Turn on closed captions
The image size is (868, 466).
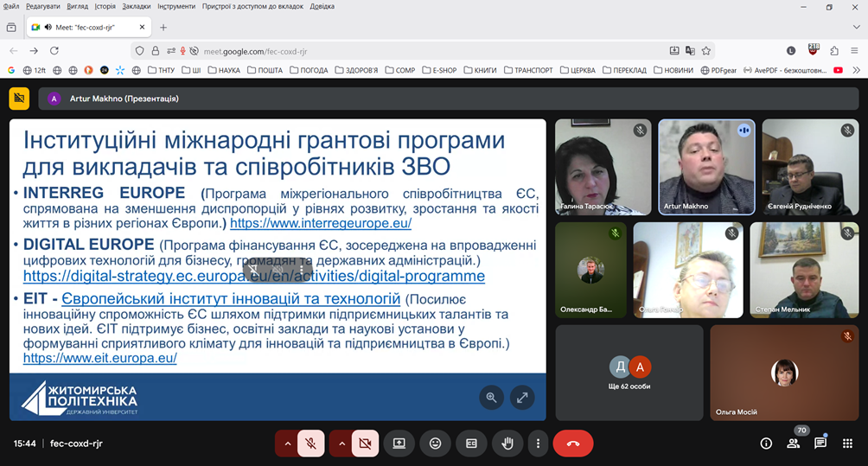[471, 444]
